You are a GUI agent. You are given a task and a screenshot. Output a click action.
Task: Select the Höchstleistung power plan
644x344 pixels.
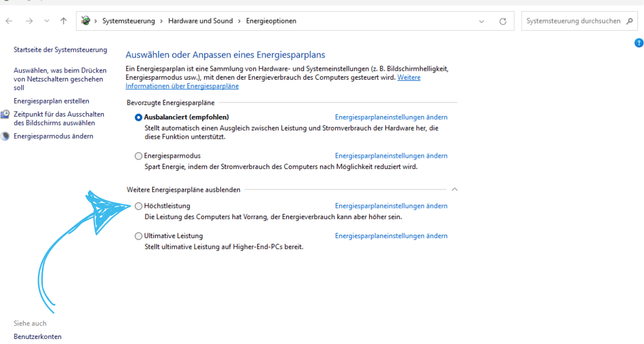pyautogui.click(x=138, y=206)
